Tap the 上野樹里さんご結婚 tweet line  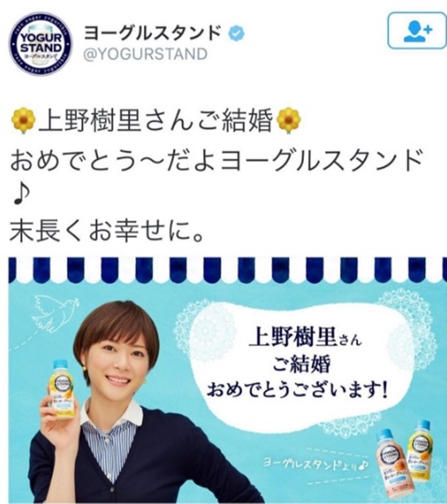[156, 121]
